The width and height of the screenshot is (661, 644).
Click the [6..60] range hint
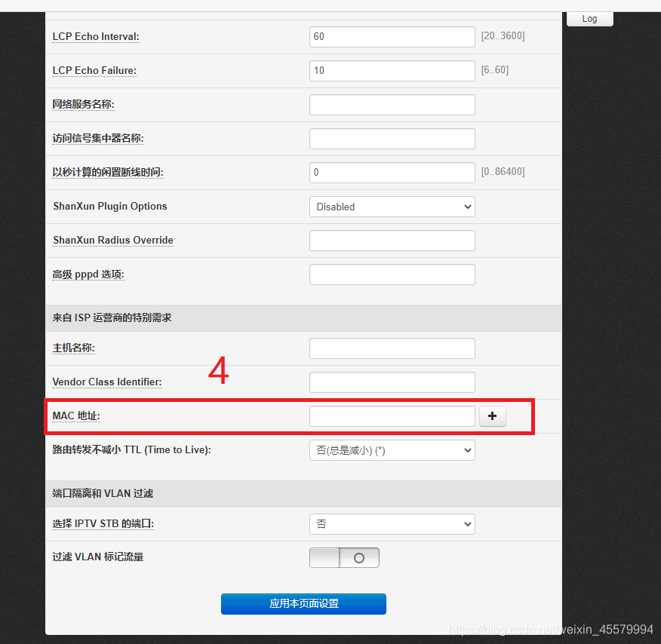click(x=495, y=70)
